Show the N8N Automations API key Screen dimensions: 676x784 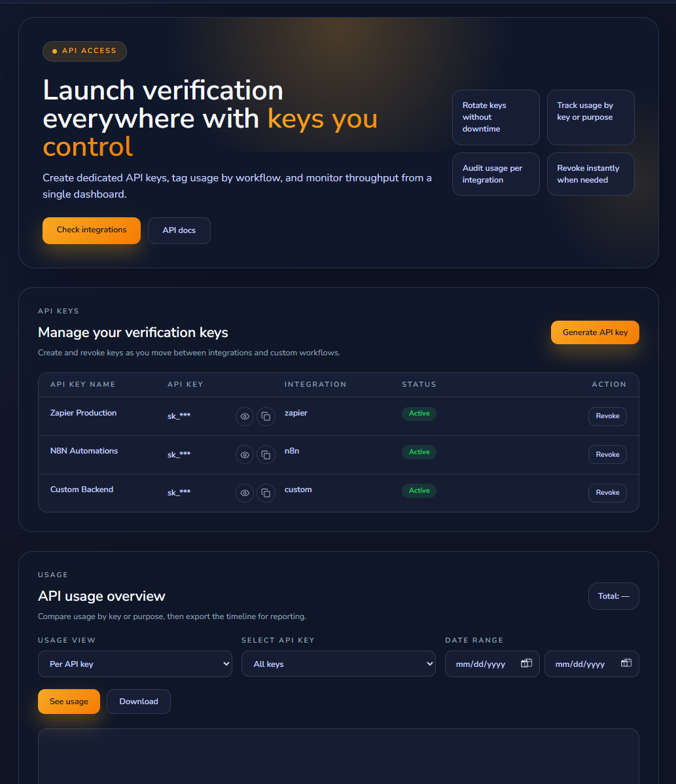244,454
